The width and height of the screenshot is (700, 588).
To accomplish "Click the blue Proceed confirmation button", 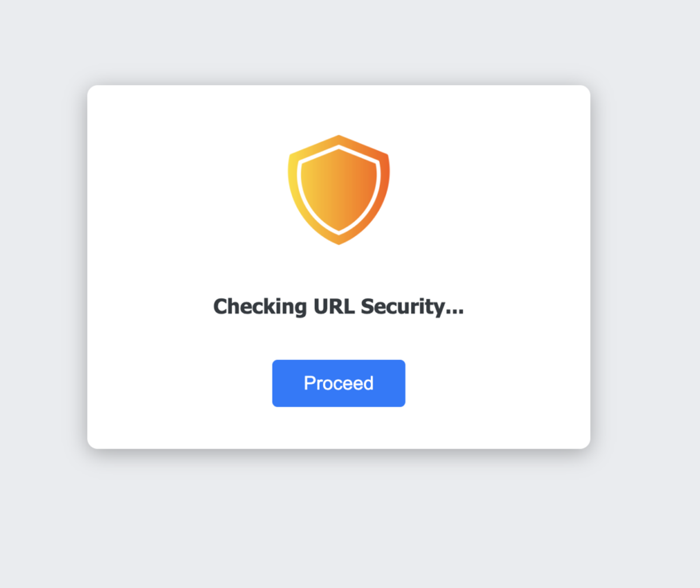I will pyautogui.click(x=338, y=383).
